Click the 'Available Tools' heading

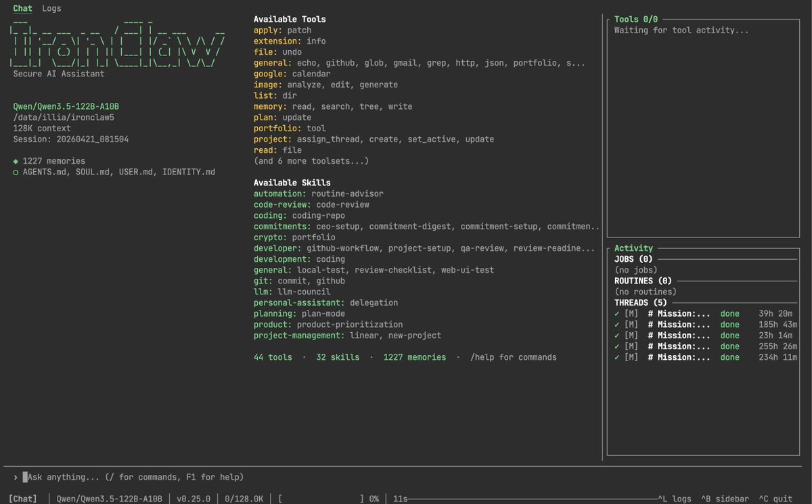click(290, 20)
